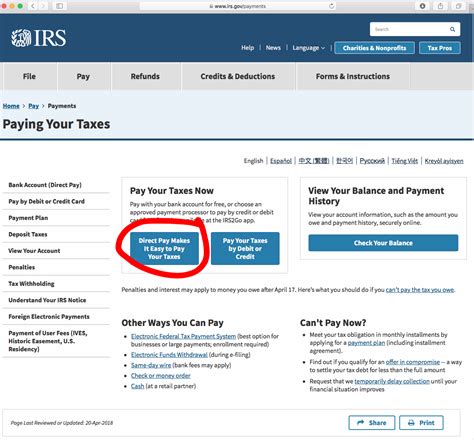Switch page language to Chinese
Screen dimensions: 474x440
[314, 161]
